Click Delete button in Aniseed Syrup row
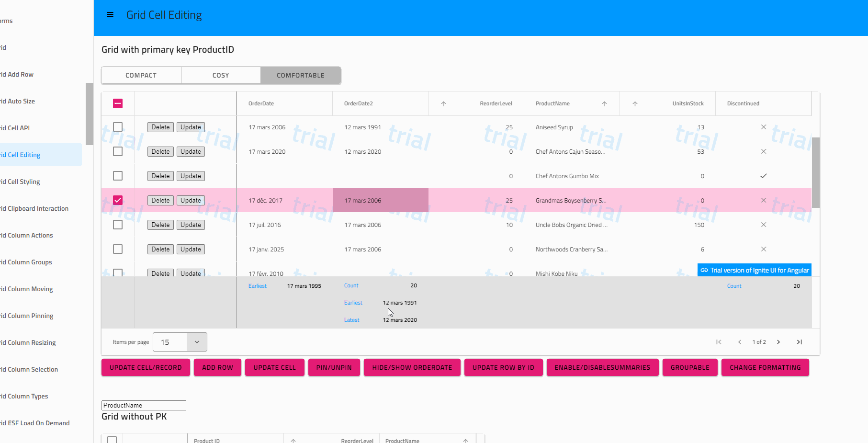 point(160,127)
